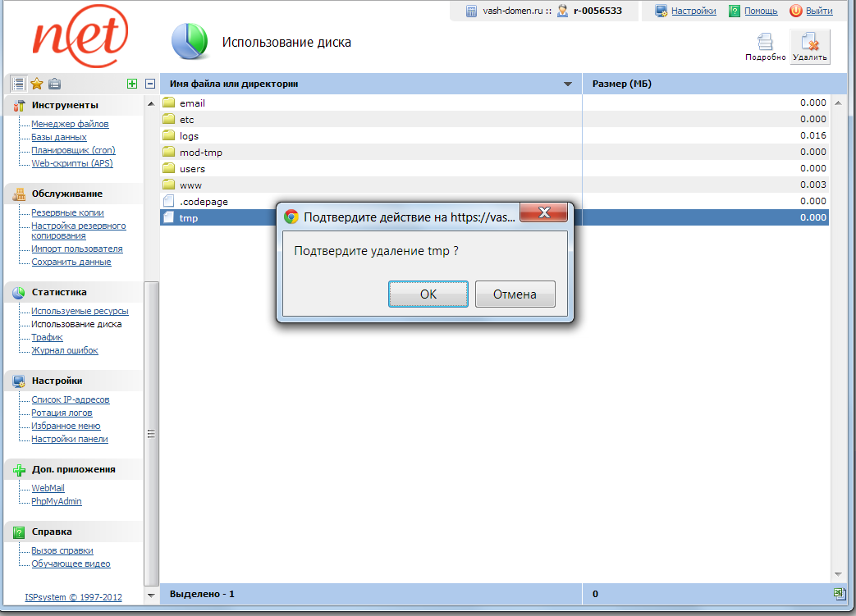
Task: Sort by file name column dropdown arrow
Action: click(x=568, y=84)
